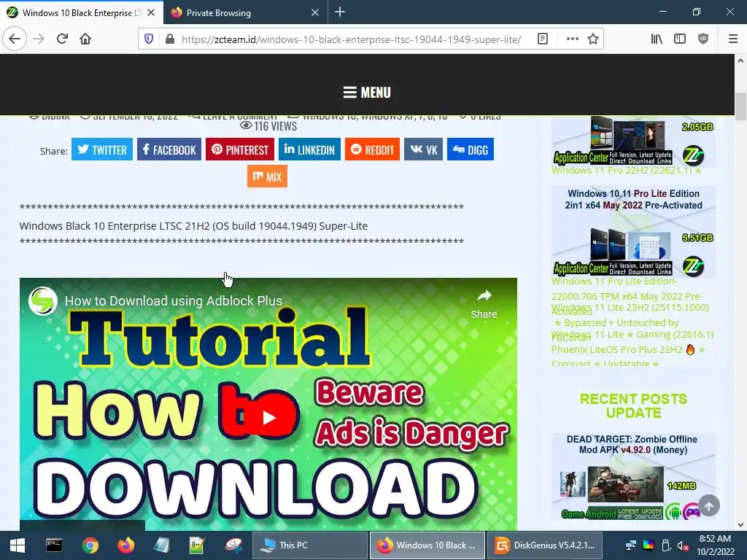Open the Firefox hamburger menu
This screenshot has width=747, height=560.
[x=733, y=39]
